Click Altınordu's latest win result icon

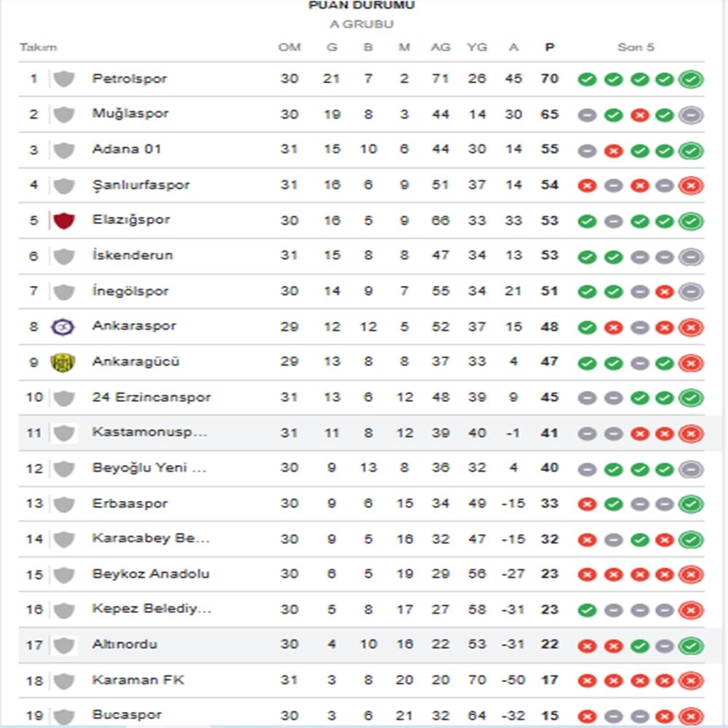click(690, 646)
